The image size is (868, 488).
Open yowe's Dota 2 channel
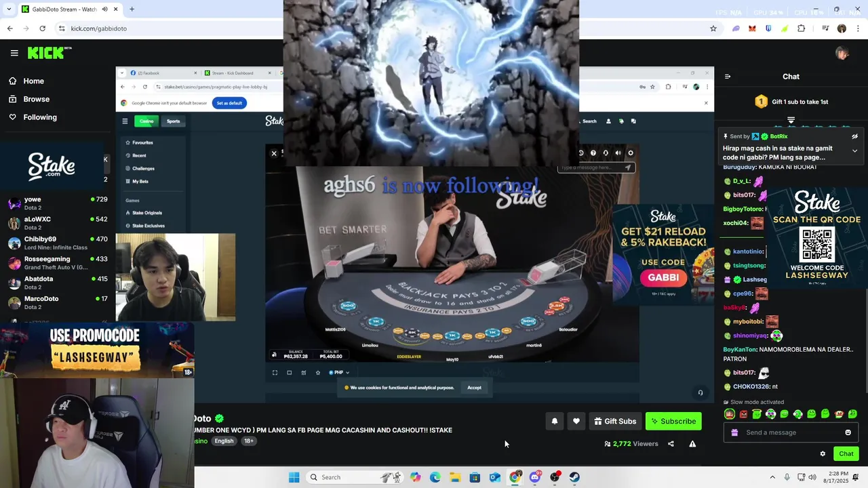pos(58,203)
